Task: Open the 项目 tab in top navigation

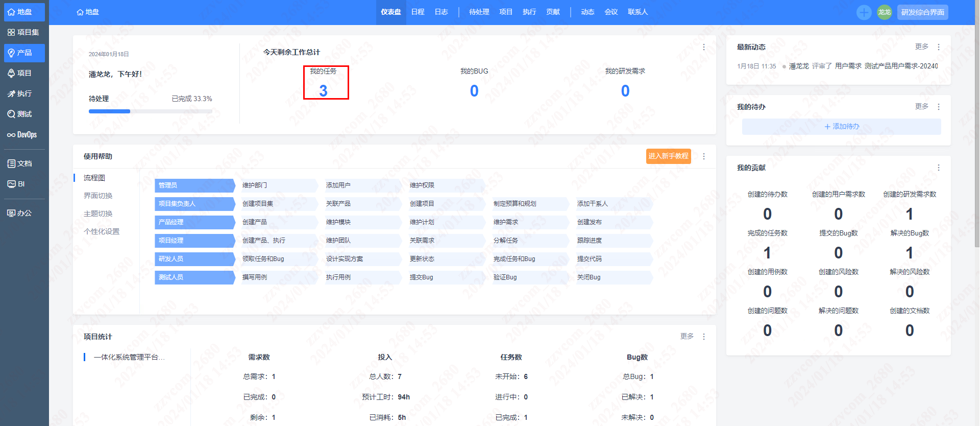Action: 505,12
